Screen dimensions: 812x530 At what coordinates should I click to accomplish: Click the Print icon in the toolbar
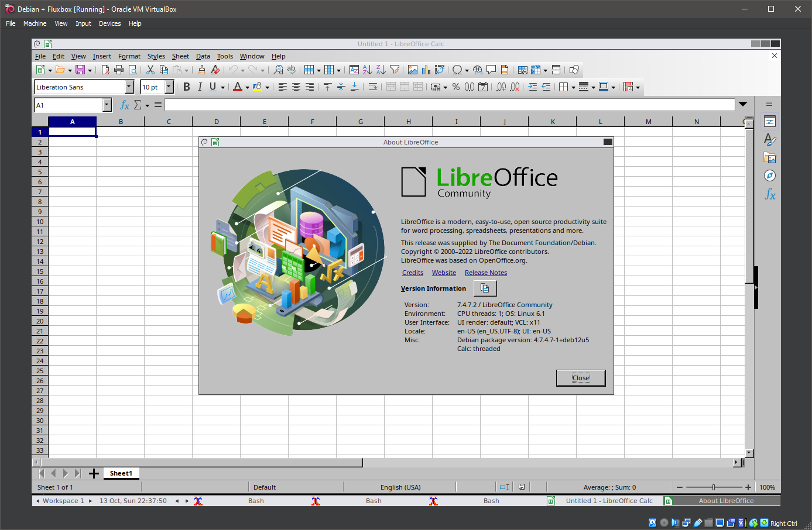pos(119,70)
